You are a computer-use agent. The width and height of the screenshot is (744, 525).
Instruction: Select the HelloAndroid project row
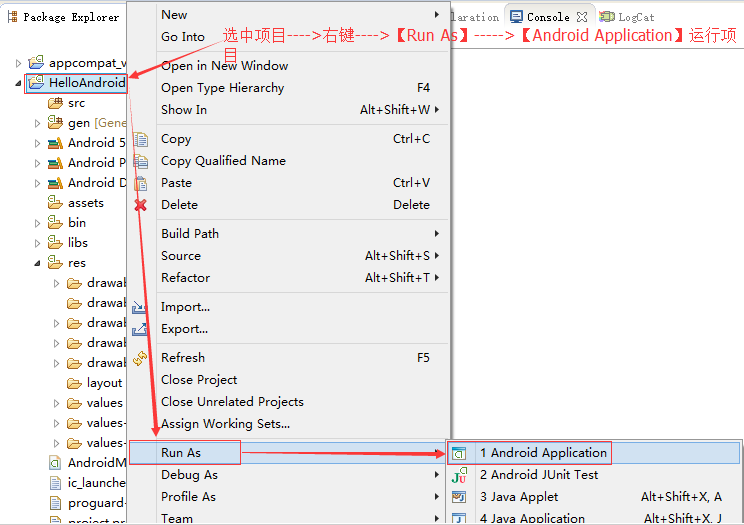coord(76,83)
